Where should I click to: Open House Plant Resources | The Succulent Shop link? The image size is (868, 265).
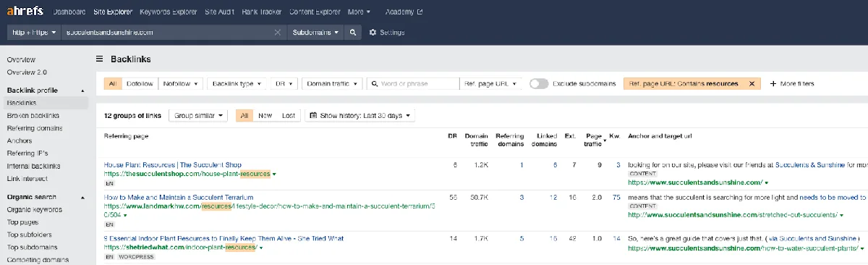pos(173,165)
